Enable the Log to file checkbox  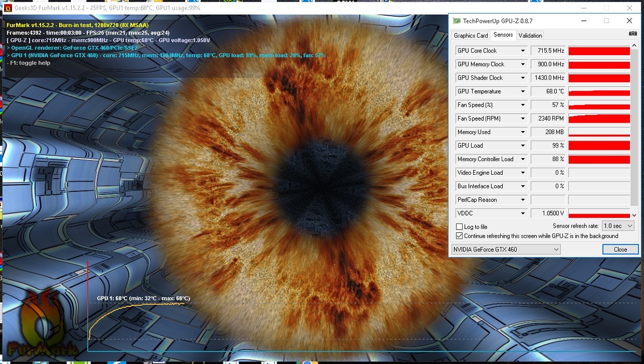click(x=459, y=226)
